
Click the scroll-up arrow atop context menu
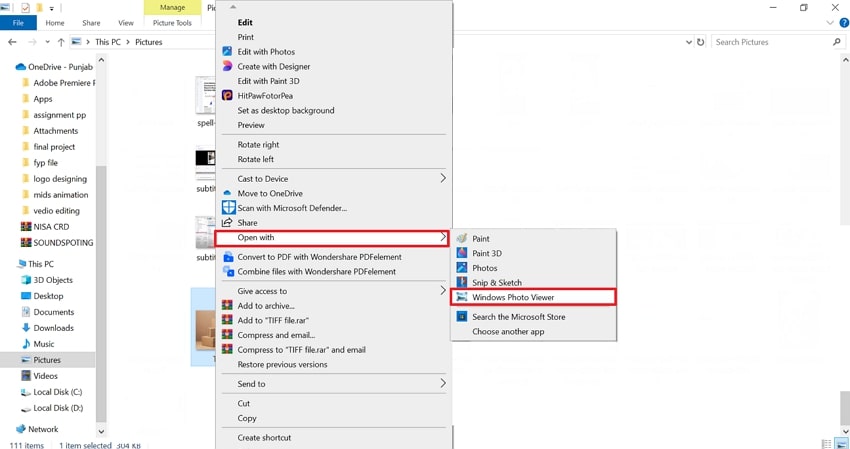tap(233, 7)
